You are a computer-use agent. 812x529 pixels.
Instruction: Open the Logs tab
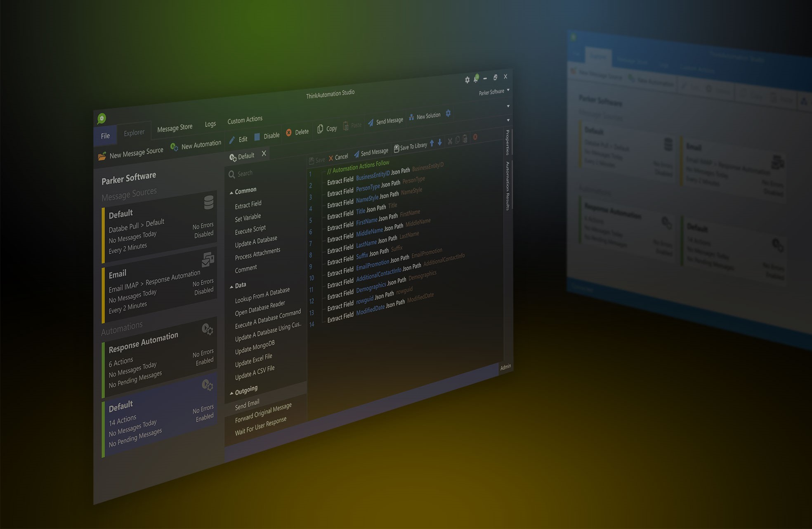[x=210, y=123]
